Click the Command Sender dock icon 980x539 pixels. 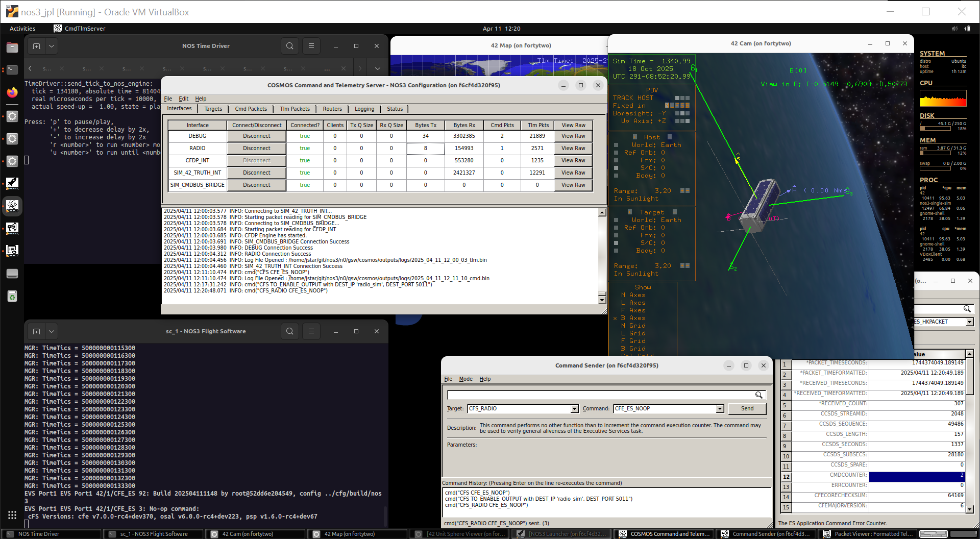12,228
